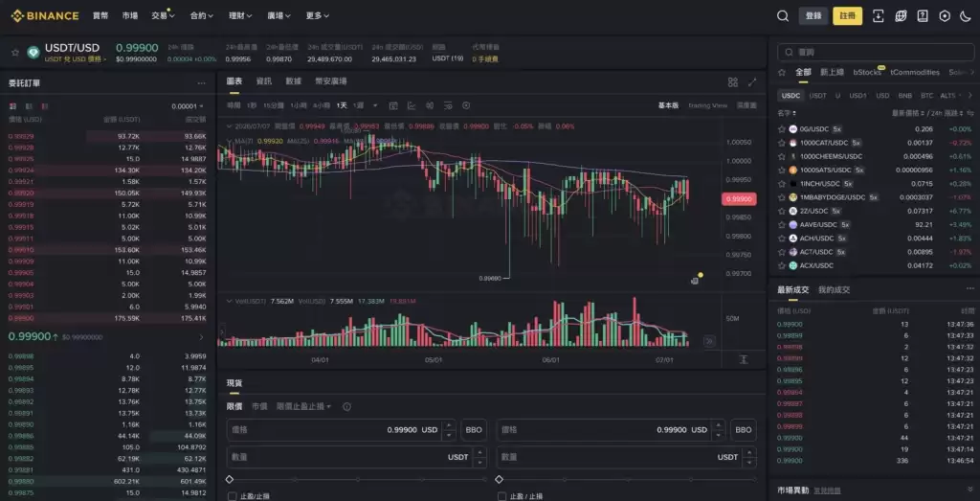
Task: Filter markets by USDT quote
Action: pyautogui.click(x=817, y=96)
